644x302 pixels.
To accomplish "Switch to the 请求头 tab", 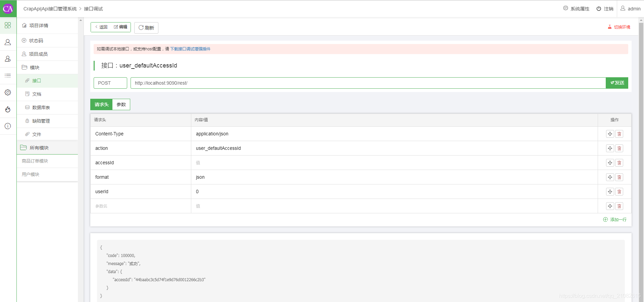I will click(x=101, y=104).
